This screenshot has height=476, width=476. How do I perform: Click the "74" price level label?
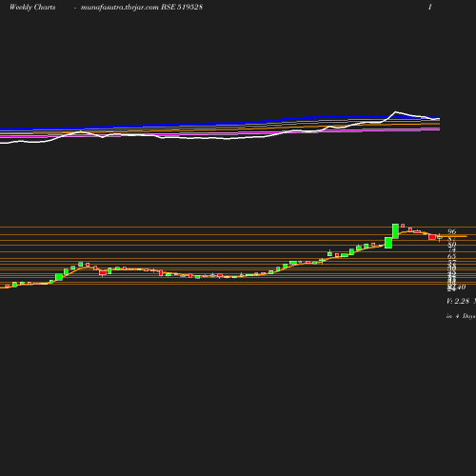452,250
